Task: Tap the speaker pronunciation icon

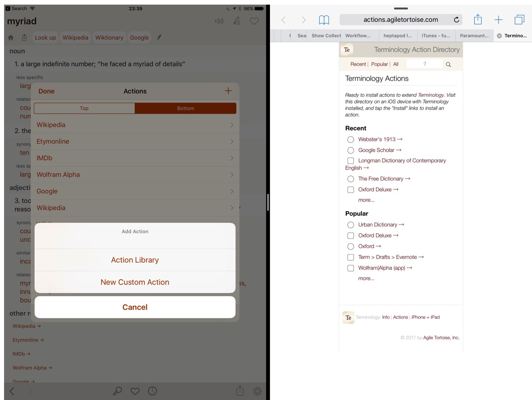Action: click(219, 21)
